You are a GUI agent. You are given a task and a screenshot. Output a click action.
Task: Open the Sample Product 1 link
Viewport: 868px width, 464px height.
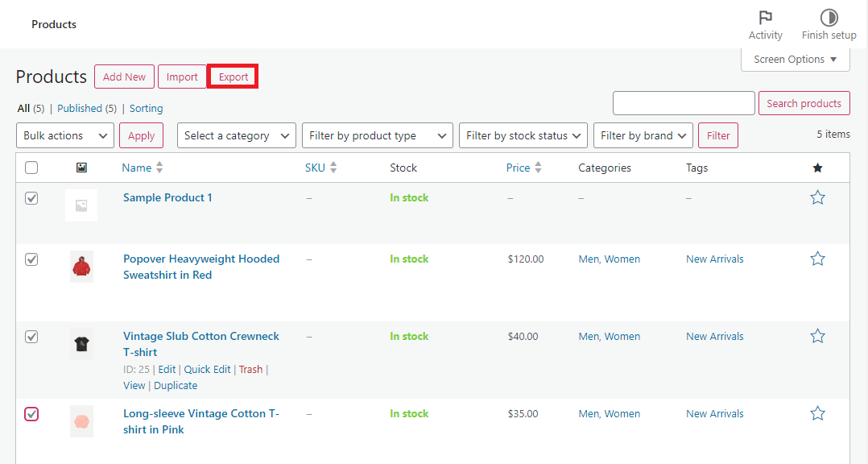(167, 197)
